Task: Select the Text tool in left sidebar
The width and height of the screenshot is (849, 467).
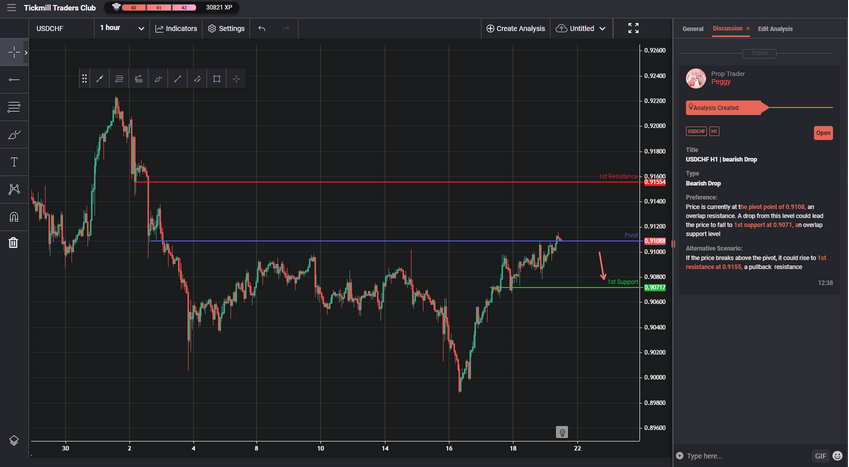Action: [14, 162]
